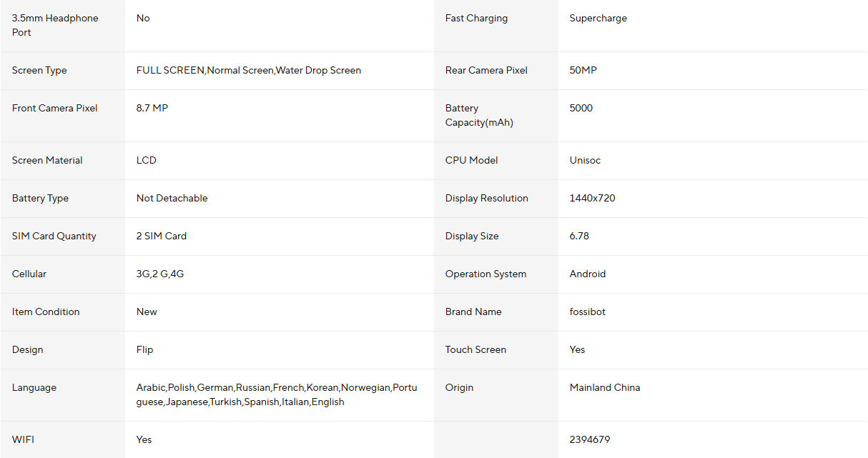Viewport: 868px width, 458px height.
Task: Select the 'Battery Capacity(mAh)' label
Action: 479,115
